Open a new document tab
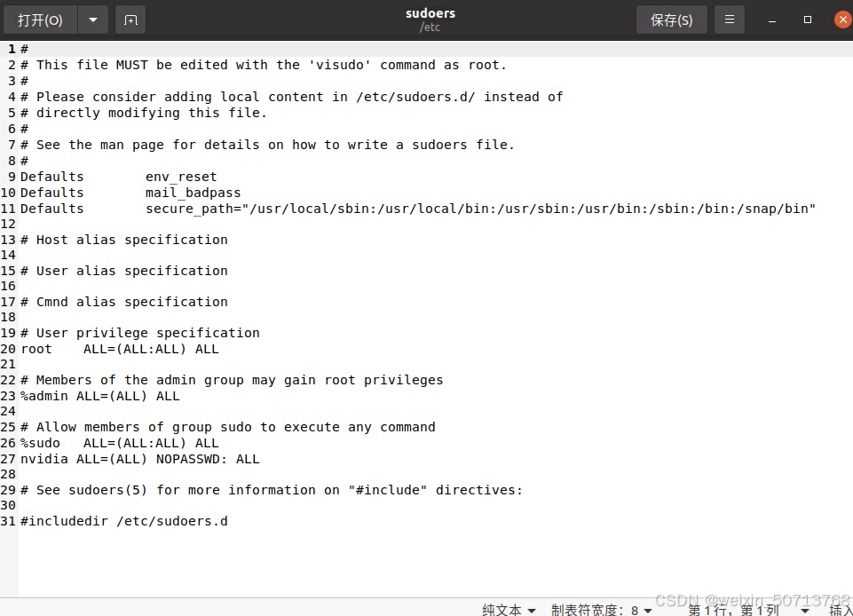Screen dimensions: 853x616 pos(130,19)
